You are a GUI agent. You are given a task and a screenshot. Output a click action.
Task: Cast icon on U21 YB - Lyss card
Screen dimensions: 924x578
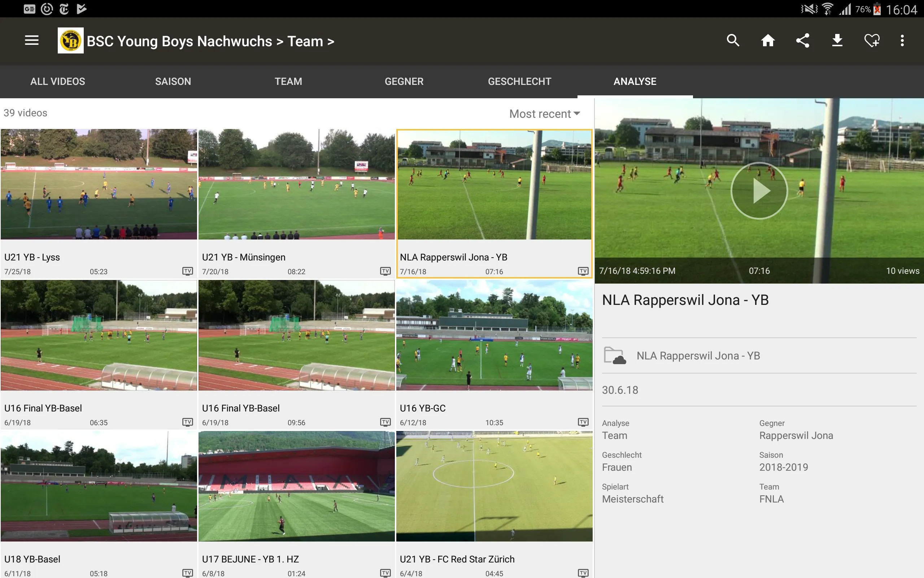point(187,271)
